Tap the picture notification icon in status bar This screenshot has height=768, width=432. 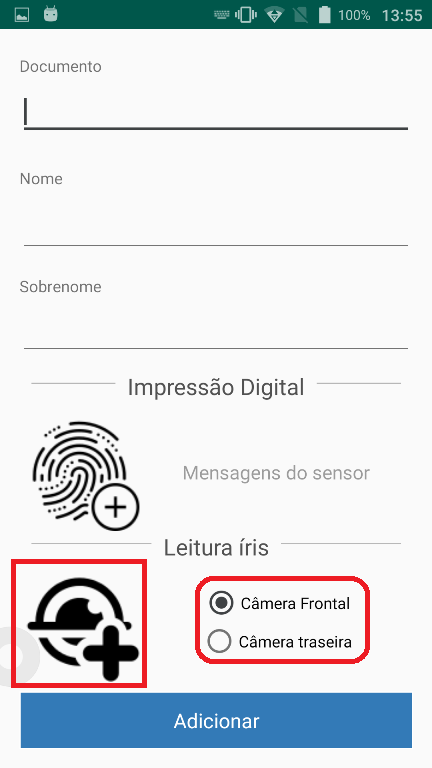point(22,15)
